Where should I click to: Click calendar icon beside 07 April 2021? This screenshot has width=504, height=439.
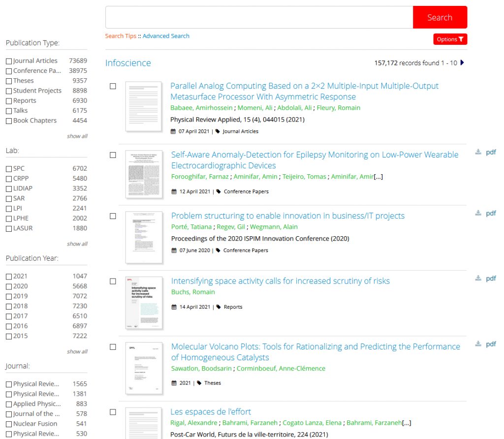(x=173, y=131)
